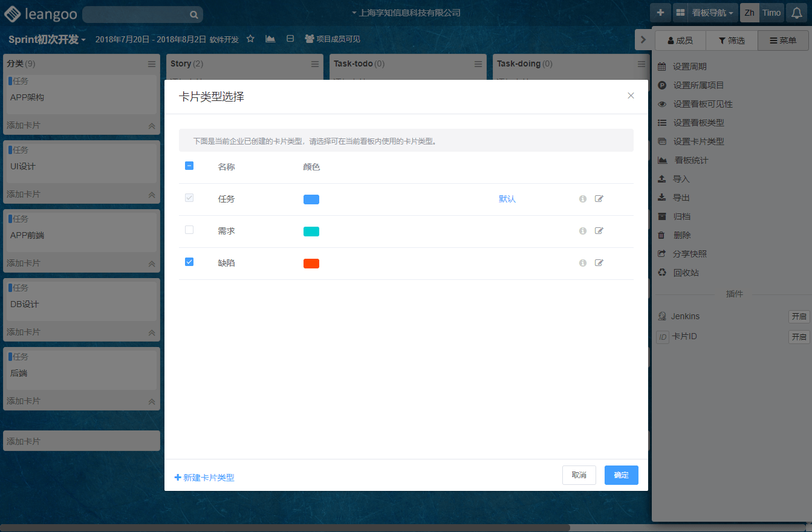Click the plus icon in top bar
The width and height of the screenshot is (812, 532).
[660, 13]
